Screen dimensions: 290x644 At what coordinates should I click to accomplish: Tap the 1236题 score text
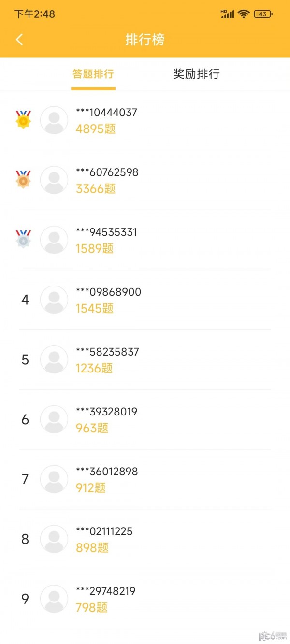pos(94,368)
